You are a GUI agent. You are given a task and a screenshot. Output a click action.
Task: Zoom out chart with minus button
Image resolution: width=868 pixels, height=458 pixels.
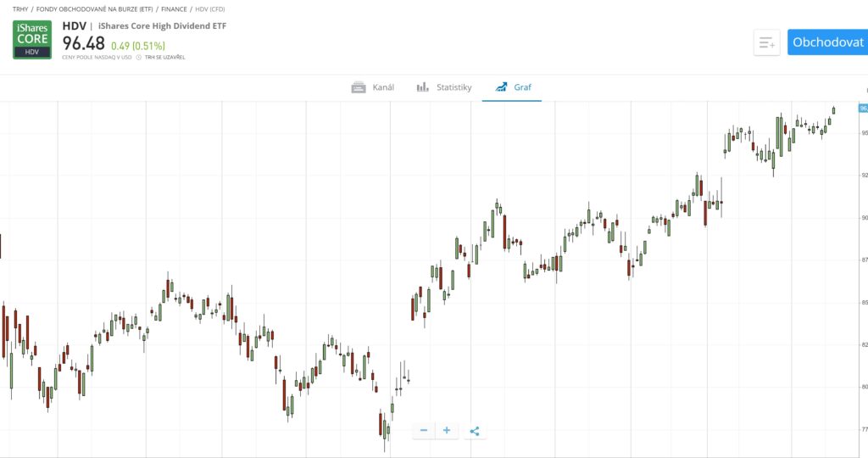(x=424, y=430)
